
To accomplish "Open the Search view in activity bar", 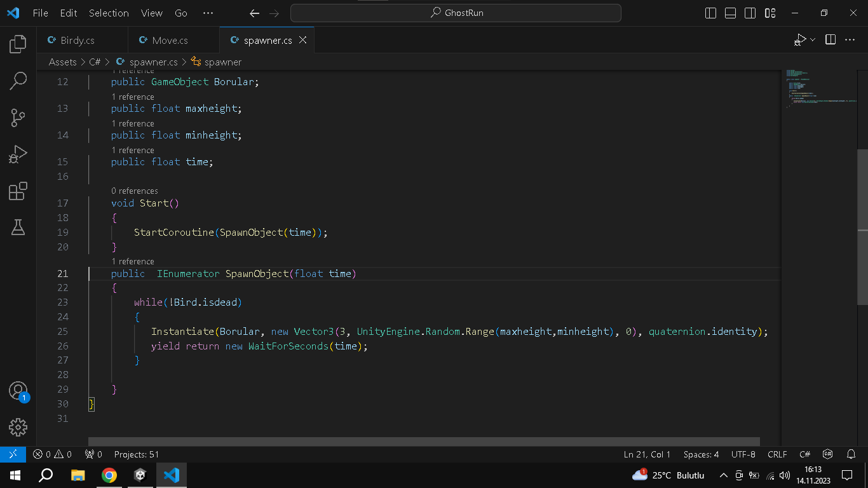I will pos(18,81).
